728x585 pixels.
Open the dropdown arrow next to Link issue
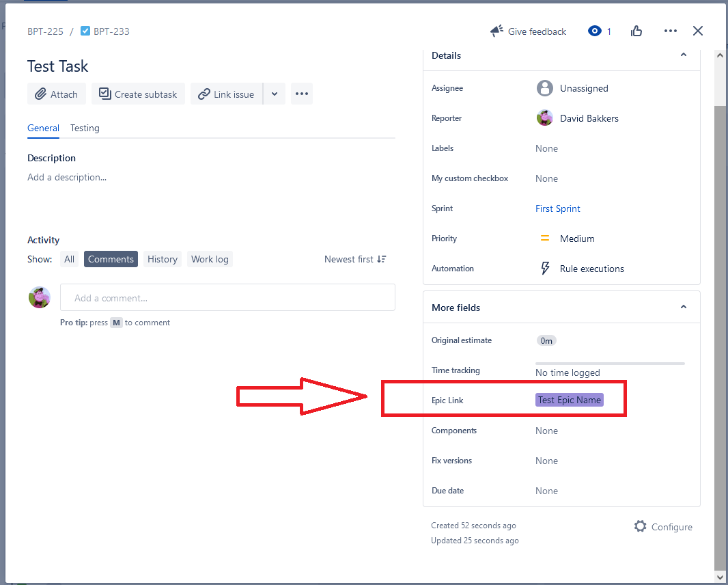pyautogui.click(x=275, y=94)
